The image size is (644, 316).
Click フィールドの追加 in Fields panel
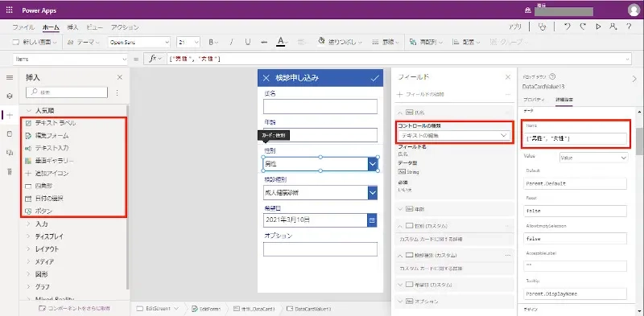[420, 94]
